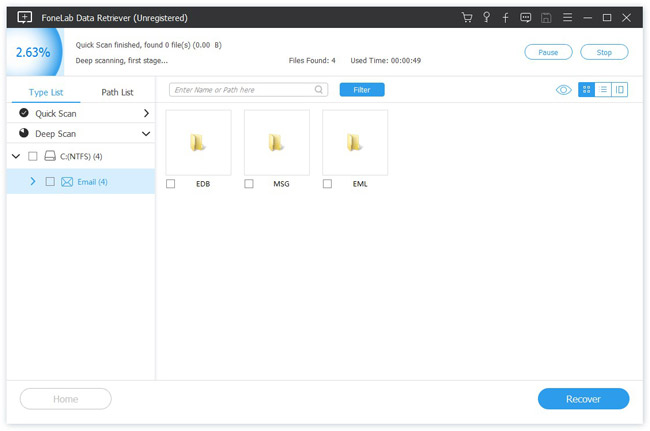
Task: Switch to detail column view
Action: coord(619,90)
